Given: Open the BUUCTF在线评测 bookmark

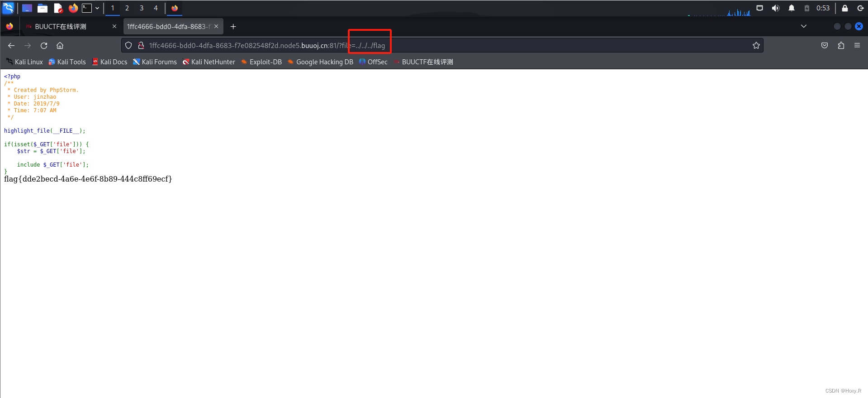Looking at the screenshot, I should pos(423,62).
